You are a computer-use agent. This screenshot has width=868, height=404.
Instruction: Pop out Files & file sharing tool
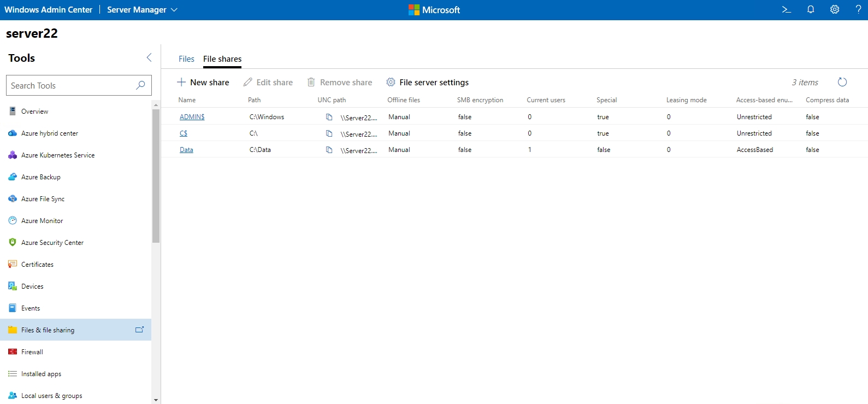tap(139, 330)
